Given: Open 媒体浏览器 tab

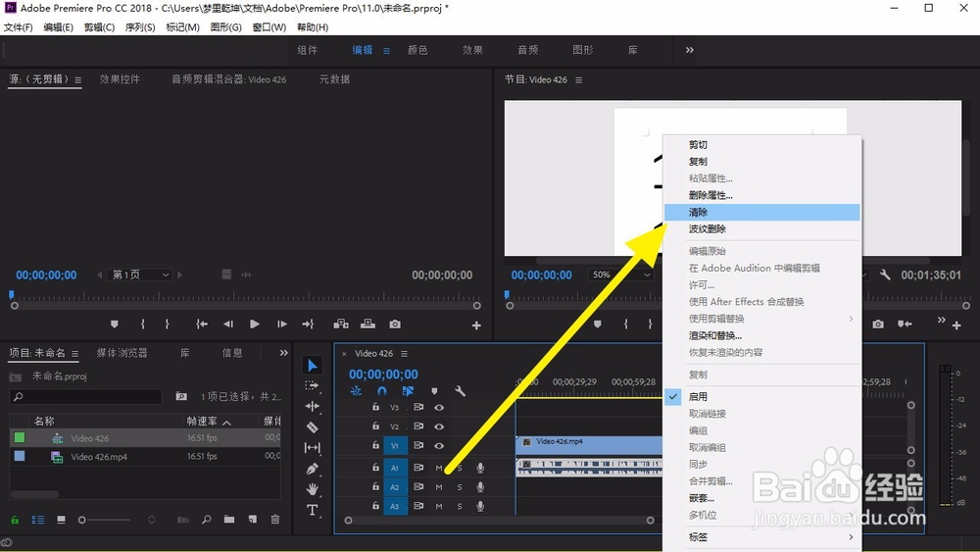Looking at the screenshot, I should tap(122, 353).
